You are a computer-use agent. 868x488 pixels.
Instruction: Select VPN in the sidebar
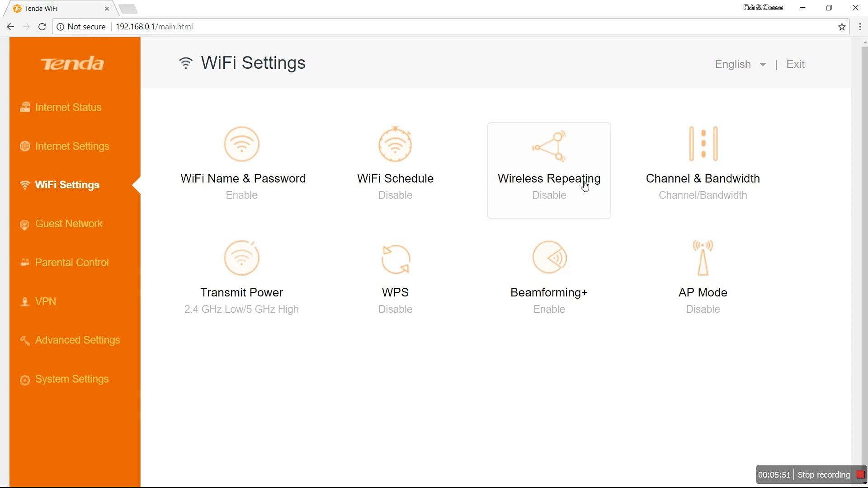(x=45, y=301)
